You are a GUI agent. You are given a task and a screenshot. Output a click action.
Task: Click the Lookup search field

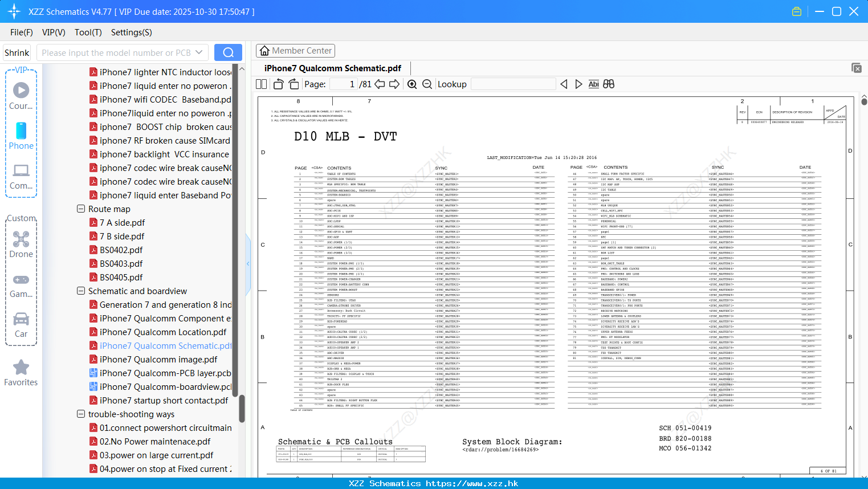(514, 84)
